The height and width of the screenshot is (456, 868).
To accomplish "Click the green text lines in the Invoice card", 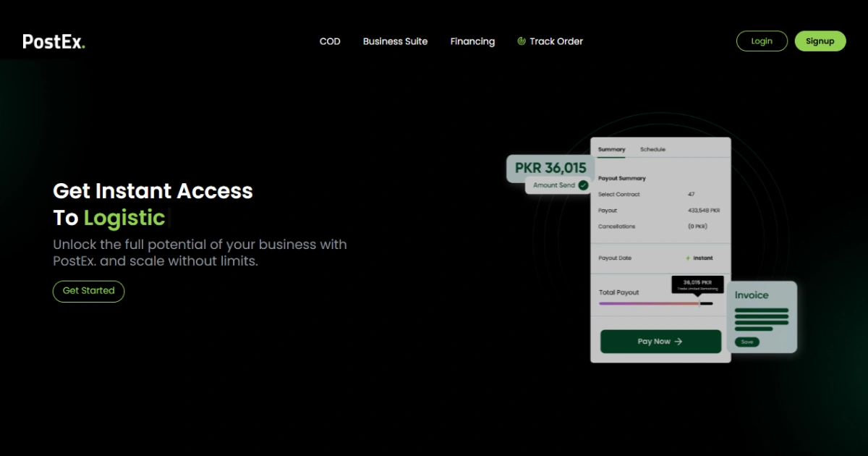I will 762,319.
